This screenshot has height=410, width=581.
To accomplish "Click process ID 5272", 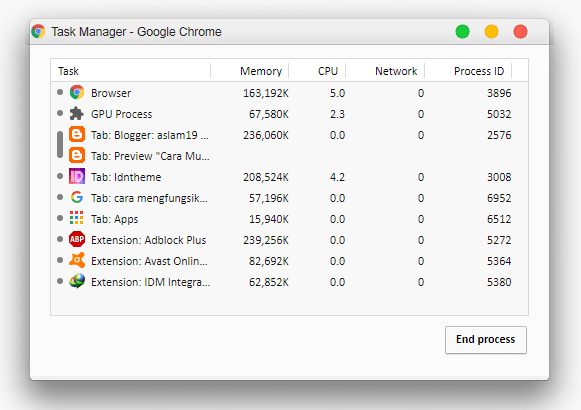I will coord(499,240).
